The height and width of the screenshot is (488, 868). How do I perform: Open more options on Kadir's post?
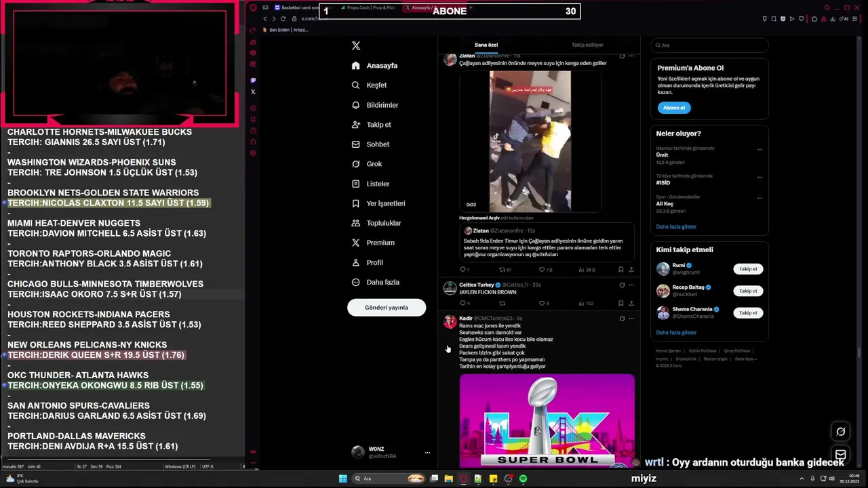tap(631, 319)
